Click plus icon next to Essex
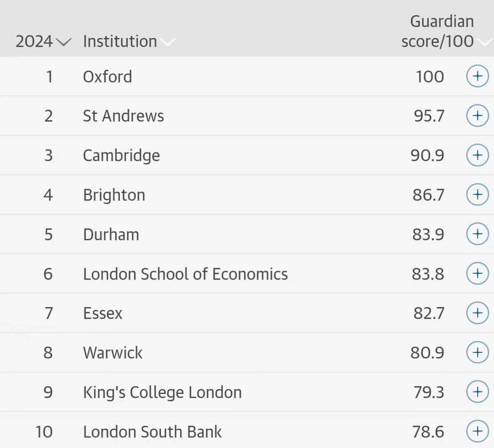Image resolution: width=494 pixels, height=448 pixels. pos(477,313)
